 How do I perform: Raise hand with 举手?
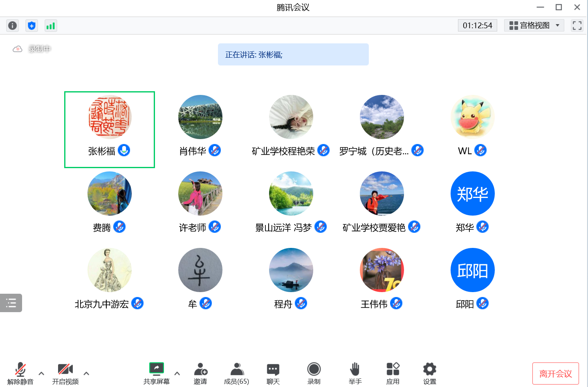tap(355, 373)
